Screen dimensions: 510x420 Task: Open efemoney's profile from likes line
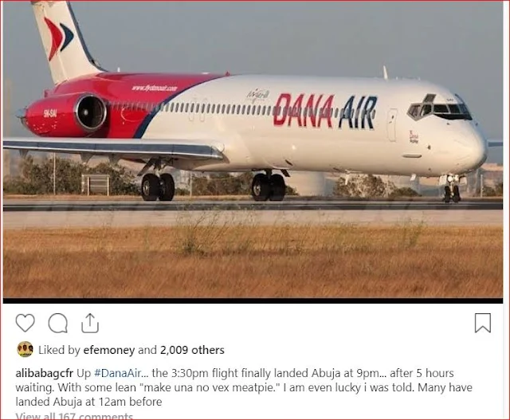click(x=109, y=350)
